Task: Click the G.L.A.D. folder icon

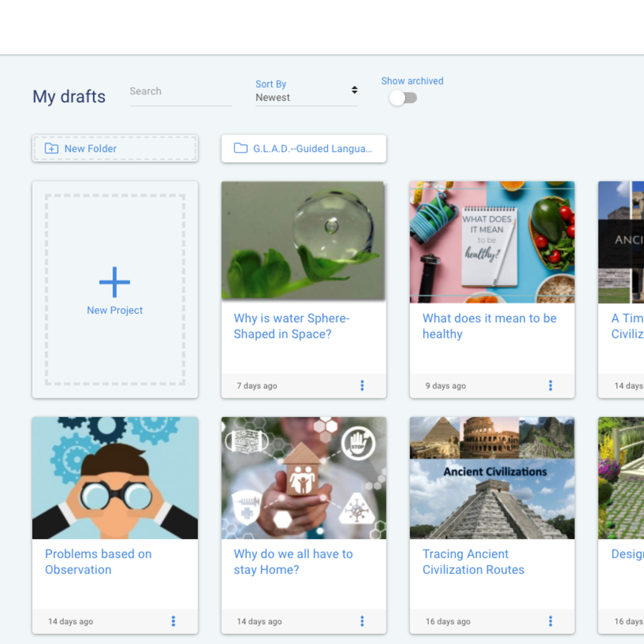Action: [x=241, y=148]
